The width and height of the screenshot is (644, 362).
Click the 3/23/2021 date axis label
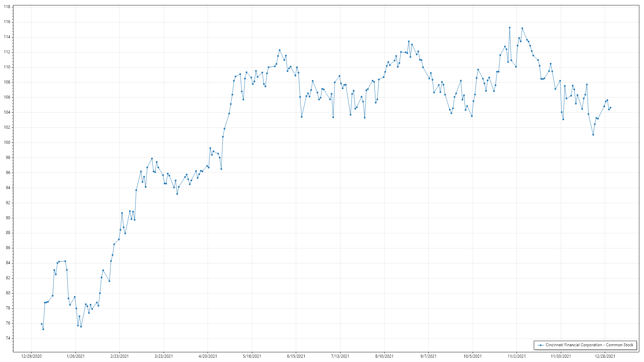(164, 356)
